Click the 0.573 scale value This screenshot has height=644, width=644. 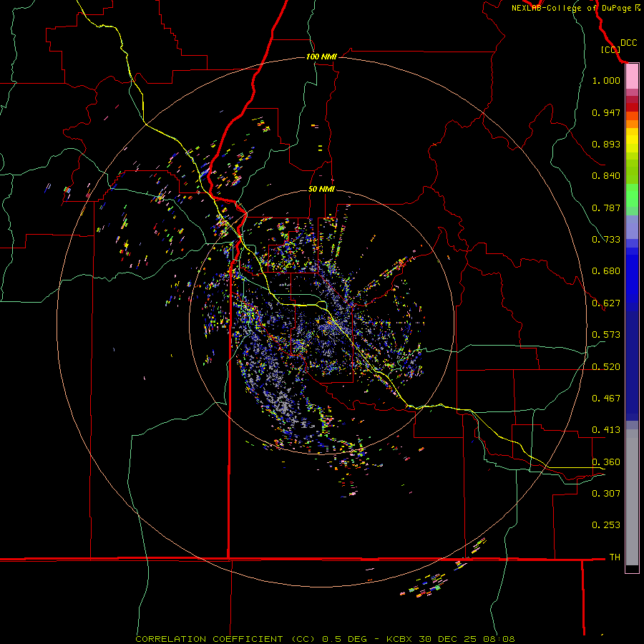(x=606, y=335)
